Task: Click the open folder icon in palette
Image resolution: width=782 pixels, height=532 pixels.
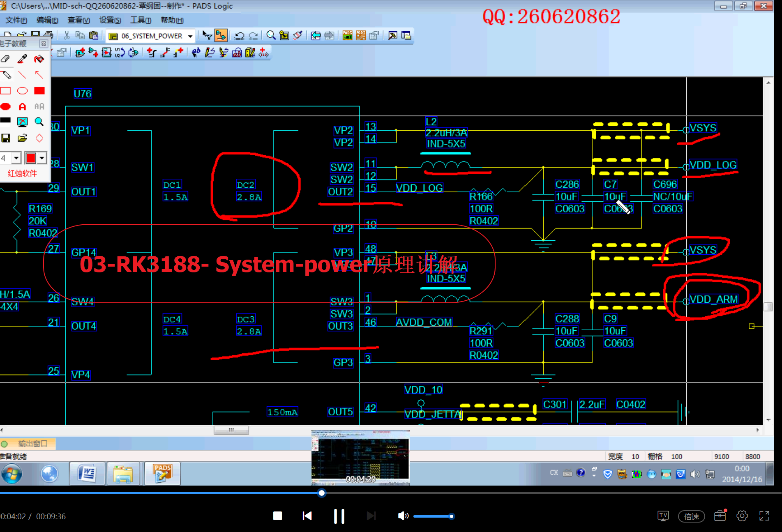Action: (22, 138)
